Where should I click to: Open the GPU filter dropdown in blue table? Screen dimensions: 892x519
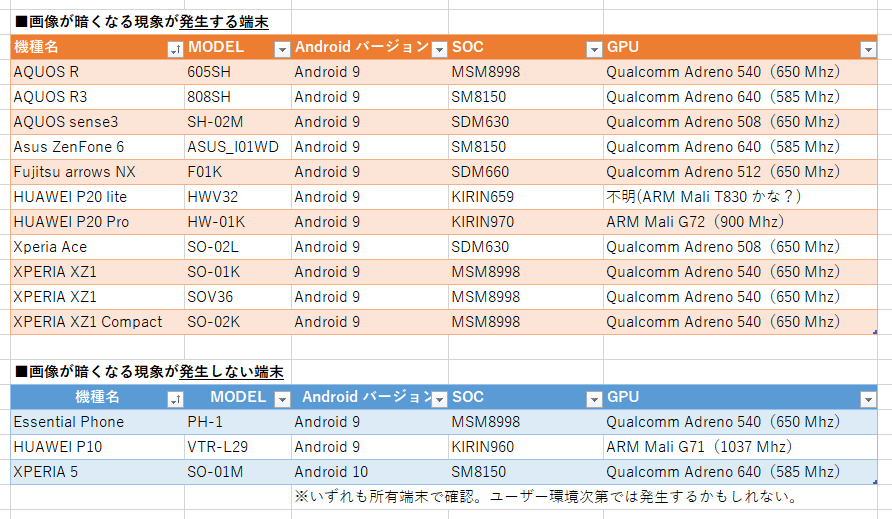click(x=868, y=400)
